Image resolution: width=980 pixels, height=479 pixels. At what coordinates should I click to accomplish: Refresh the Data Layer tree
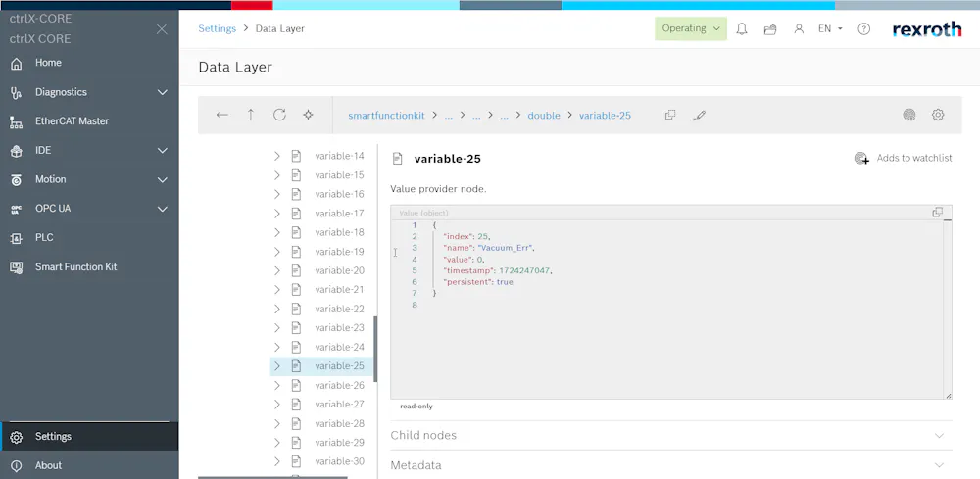pos(279,115)
